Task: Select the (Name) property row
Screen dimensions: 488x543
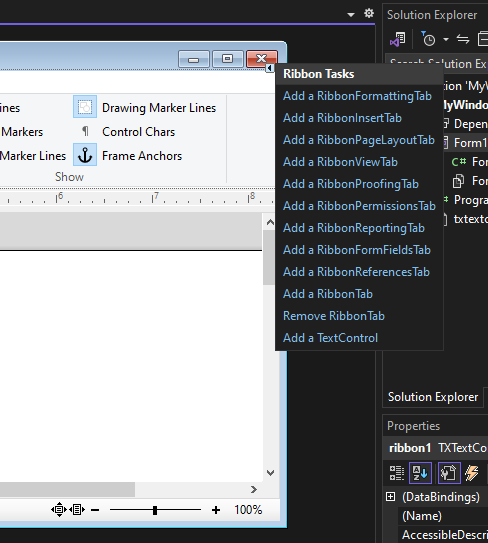Action: 443,516
